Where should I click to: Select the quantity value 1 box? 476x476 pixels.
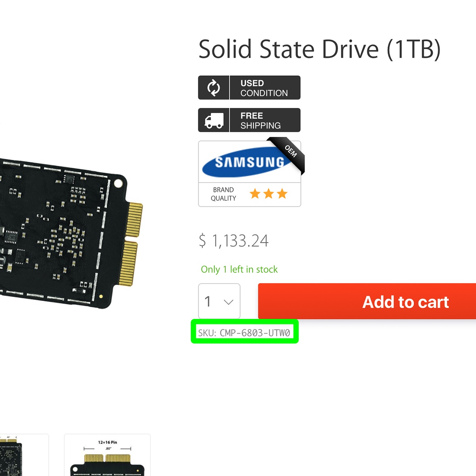point(219,301)
